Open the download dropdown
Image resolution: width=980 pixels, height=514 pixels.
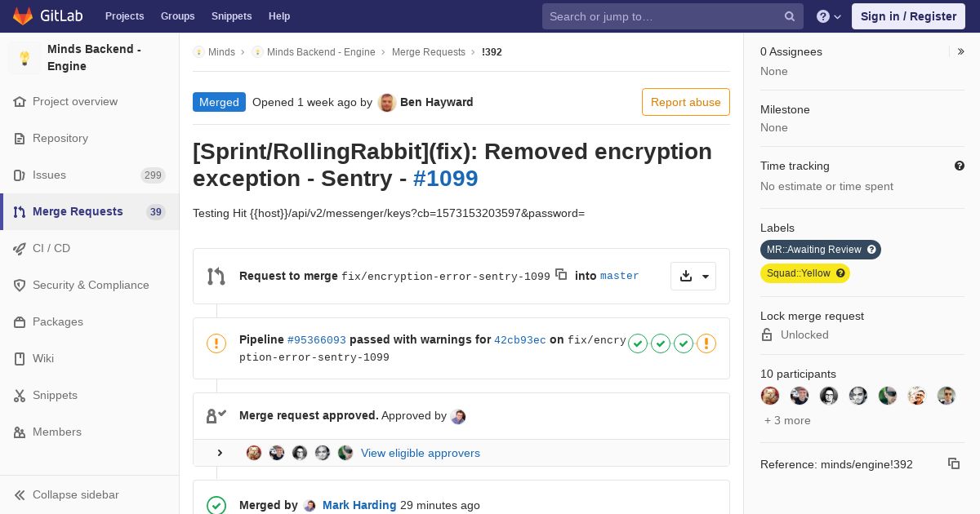click(x=693, y=276)
